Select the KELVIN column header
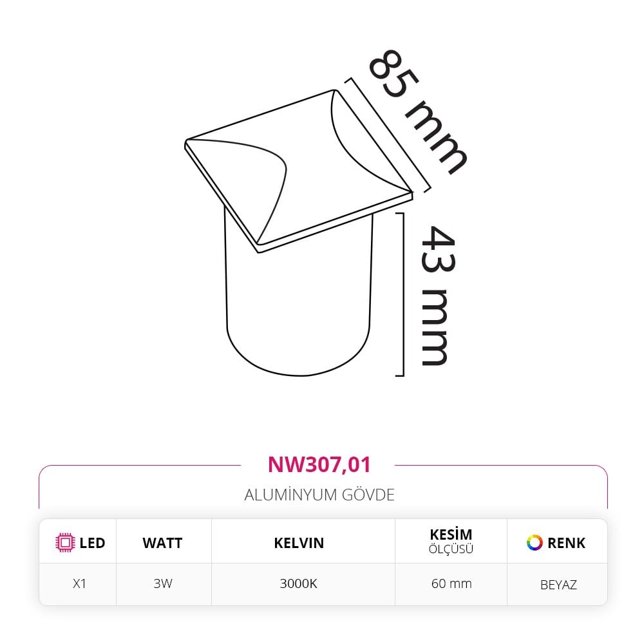The height and width of the screenshot is (644, 644). (299, 543)
